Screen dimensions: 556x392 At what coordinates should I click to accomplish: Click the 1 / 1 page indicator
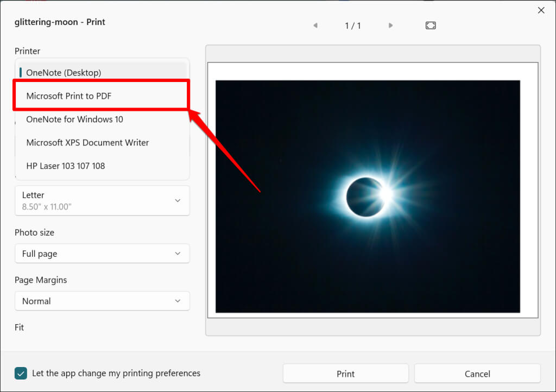353,26
